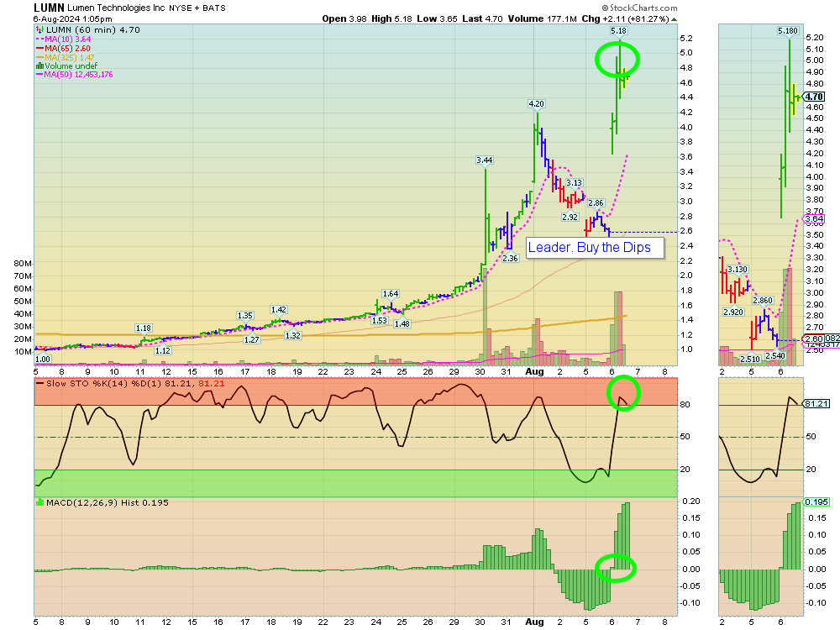This screenshot has height=630, width=840.
Task: Click the 1.12 price label
Action: pos(163,351)
